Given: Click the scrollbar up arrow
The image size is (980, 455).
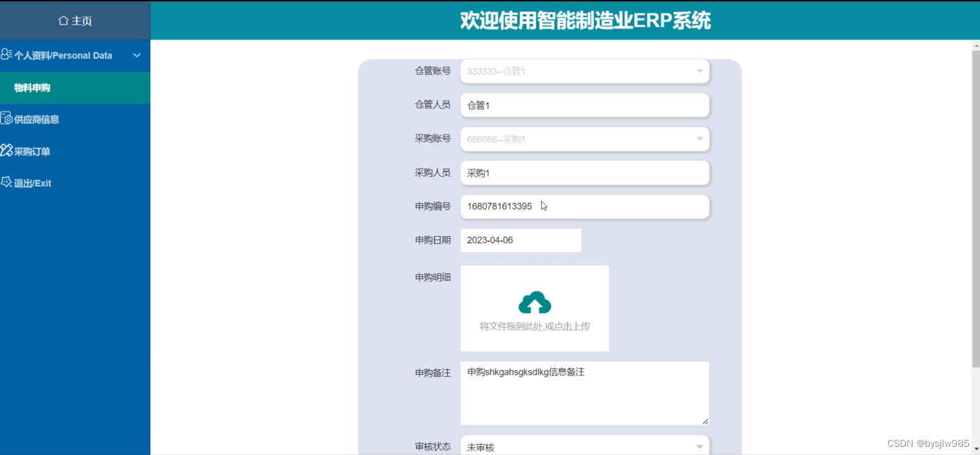Looking at the screenshot, I should [x=975, y=46].
